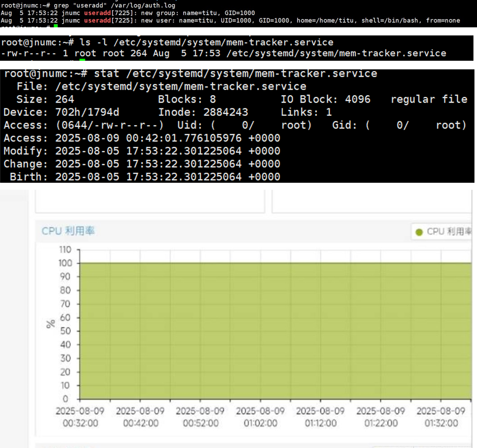
Task: Click the 50 value on the y-axis
Action: [x=65, y=331]
